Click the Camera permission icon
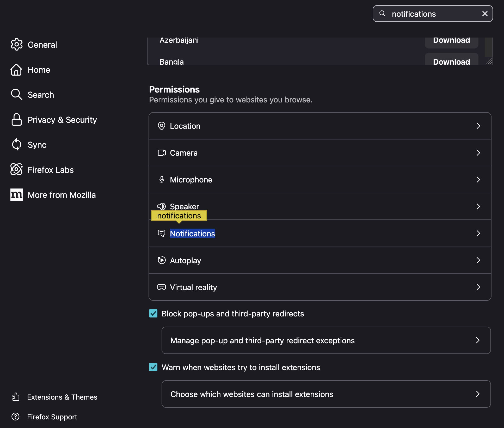 pos(162,153)
